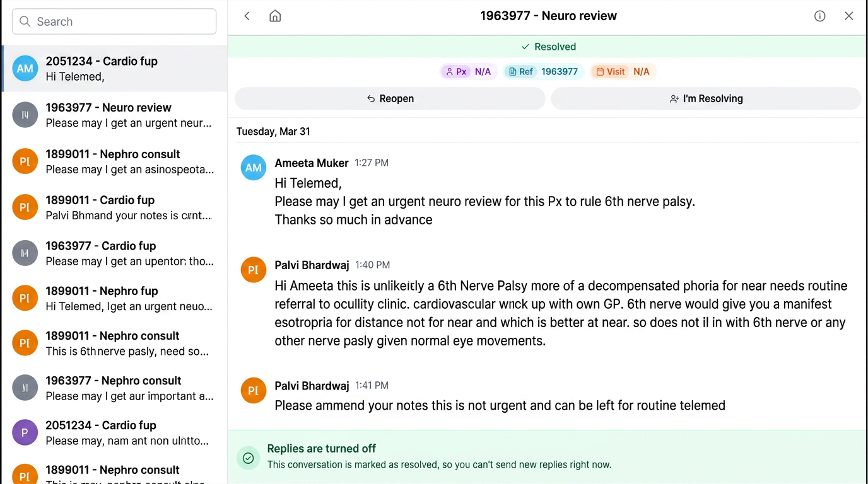Go back using the left chevron arrow
Viewport: 868px width, 484px height.
247,16
